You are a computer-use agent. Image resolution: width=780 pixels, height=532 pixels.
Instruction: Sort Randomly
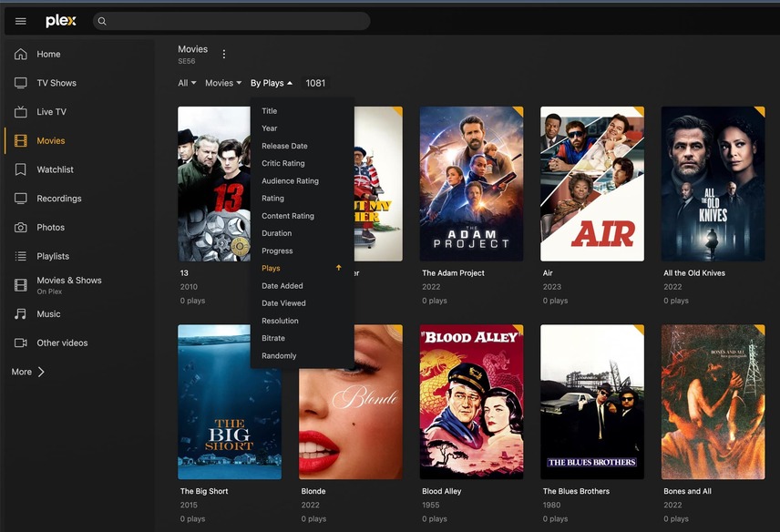(279, 356)
